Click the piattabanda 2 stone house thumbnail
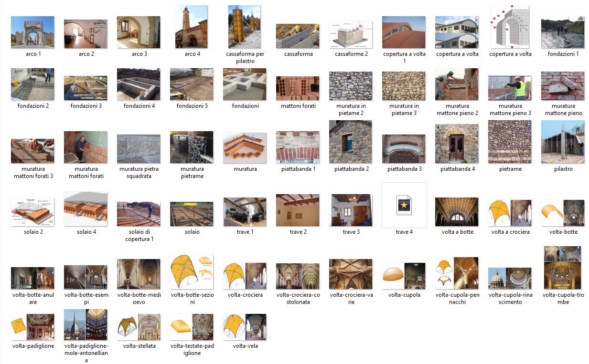The height and width of the screenshot is (364, 589). click(x=351, y=142)
